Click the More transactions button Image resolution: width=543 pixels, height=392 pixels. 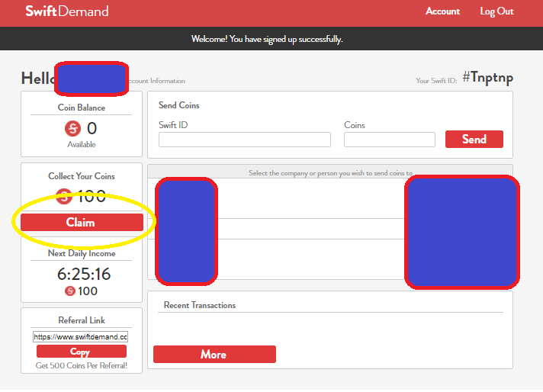pos(214,355)
